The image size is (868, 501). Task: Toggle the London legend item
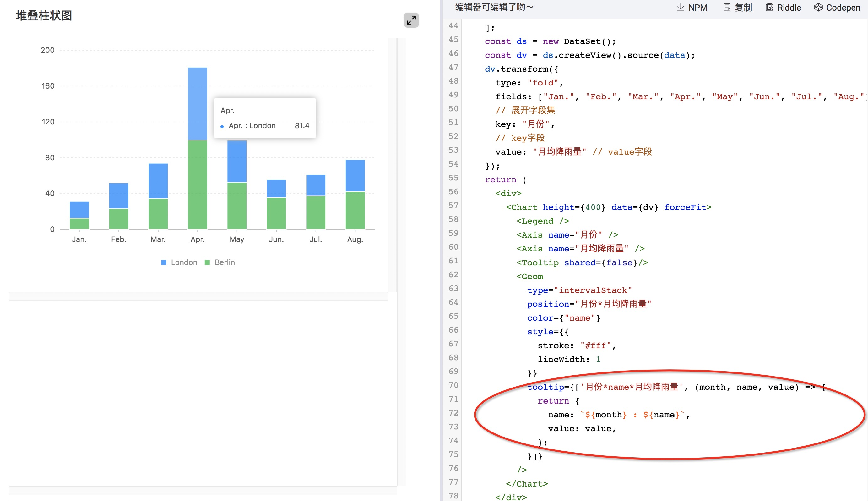tap(184, 262)
